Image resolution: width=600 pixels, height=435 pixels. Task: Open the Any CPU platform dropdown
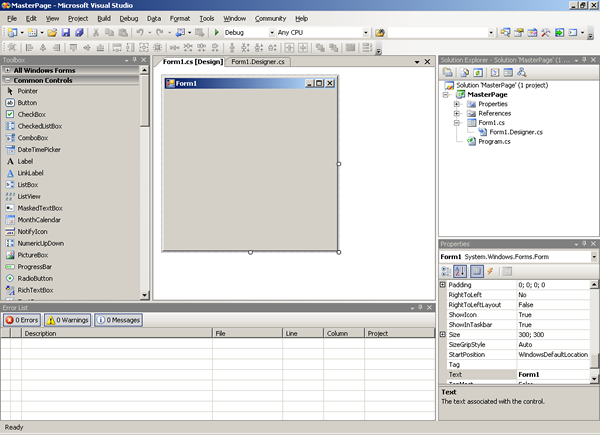(365, 33)
